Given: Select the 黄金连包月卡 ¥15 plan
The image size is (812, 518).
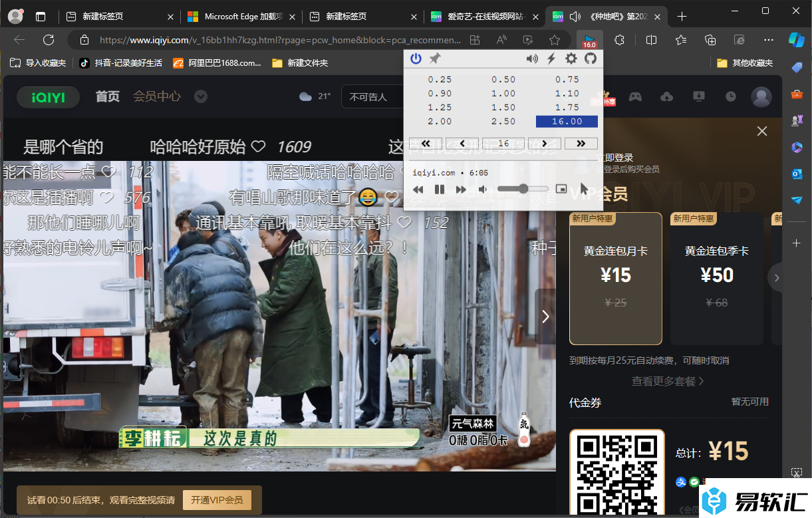Looking at the screenshot, I should [616, 278].
